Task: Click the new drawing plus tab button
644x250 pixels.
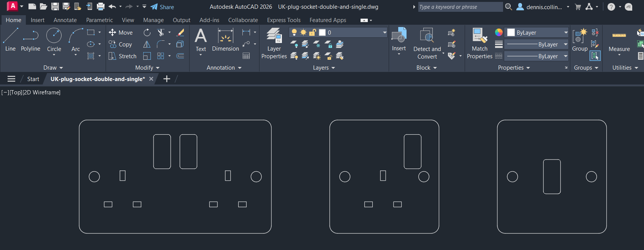Action: 166,79
